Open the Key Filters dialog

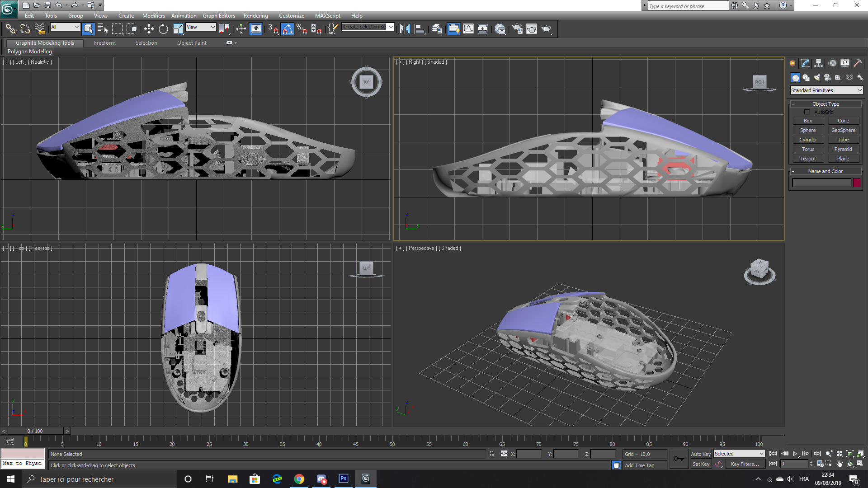745,464
